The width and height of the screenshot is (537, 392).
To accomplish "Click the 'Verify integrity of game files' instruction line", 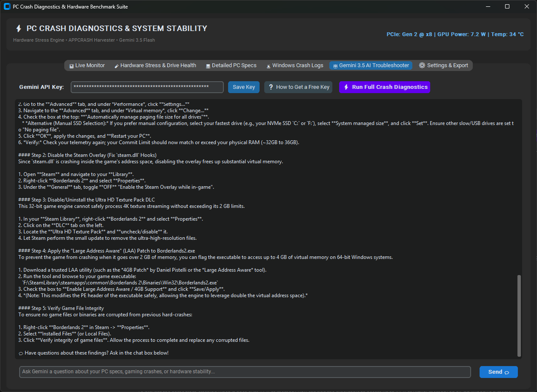I will [x=134, y=340].
